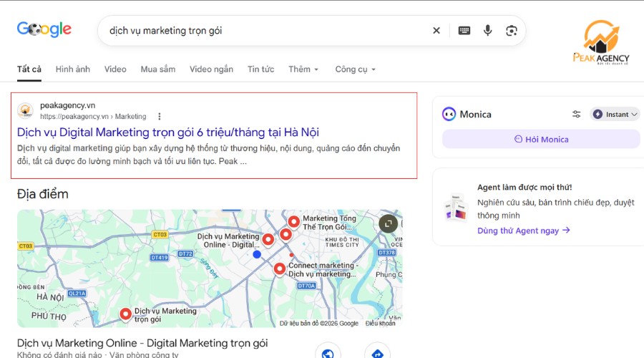This screenshot has width=644, height=358.
Task: Click Connect marketing map pin
Action: (x=280, y=269)
